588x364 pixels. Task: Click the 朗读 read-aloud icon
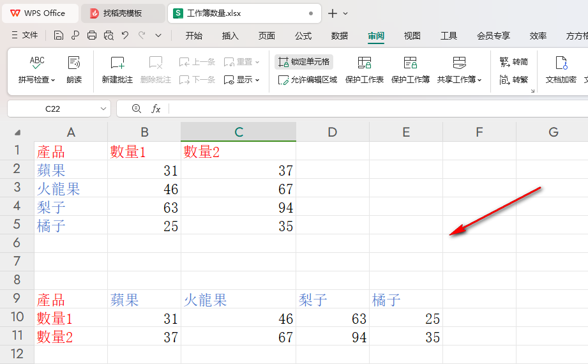[x=74, y=63]
